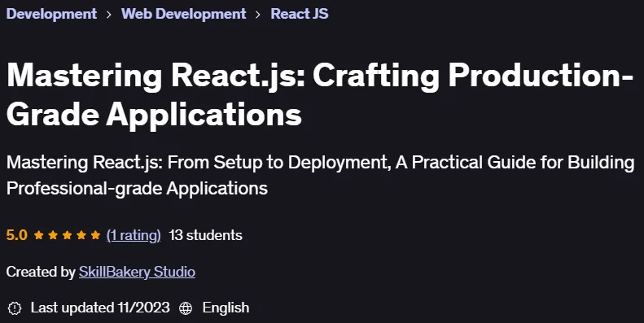The width and height of the screenshot is (644, 323).
Task: Click the last updated alert badge icon
Action: (15, 308)
